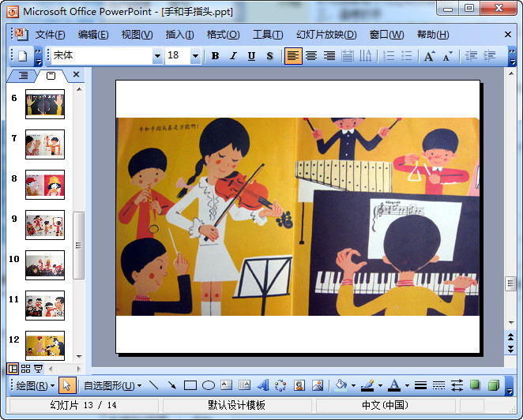
Task: Go to the next slide button
Action: tap(510, 349)
